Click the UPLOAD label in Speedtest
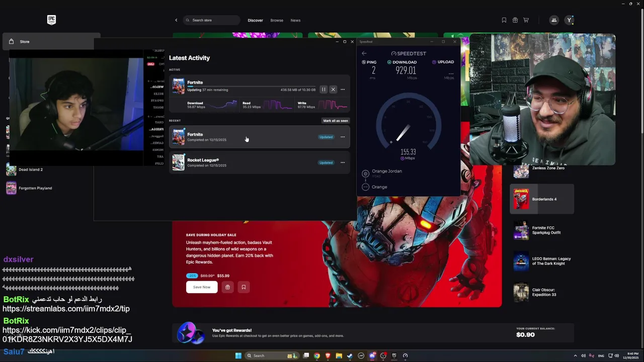This screenshot has height=362, width=644. (x=443, y=62)
